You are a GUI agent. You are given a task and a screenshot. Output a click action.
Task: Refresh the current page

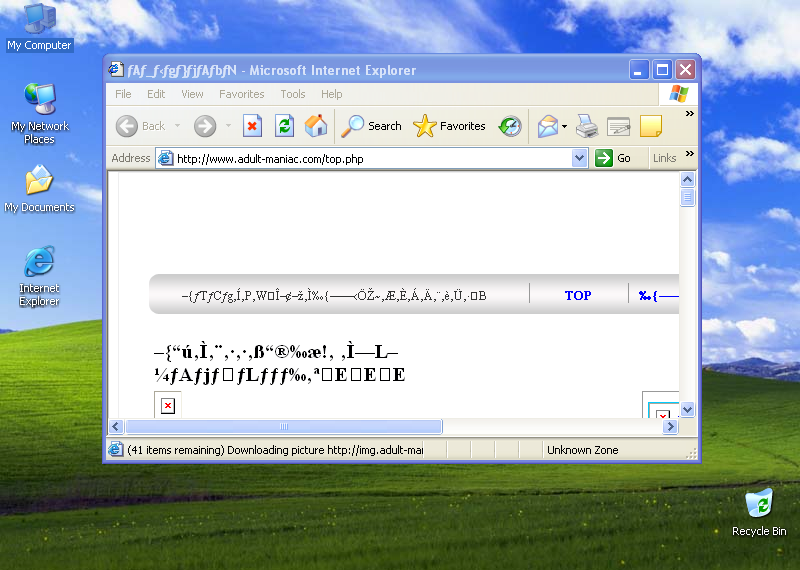coord(284,126)
